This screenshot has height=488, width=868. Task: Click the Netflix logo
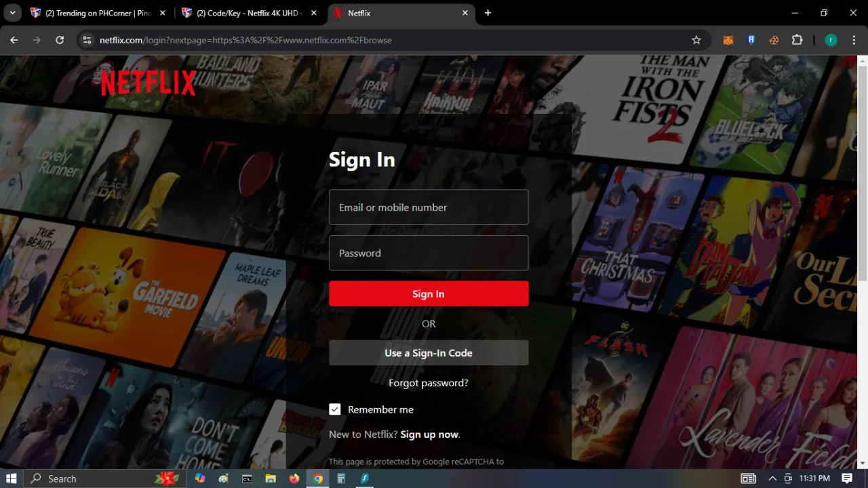[x=149, y=83]
